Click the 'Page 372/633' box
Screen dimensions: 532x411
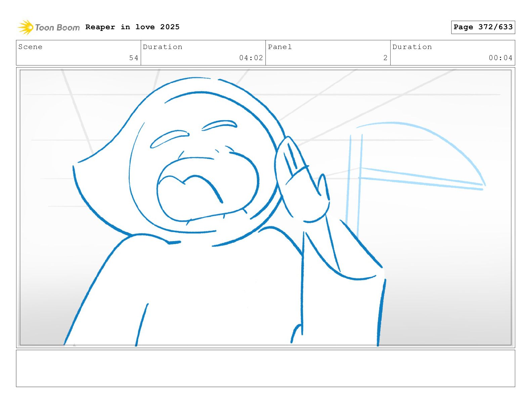(483, 27)
